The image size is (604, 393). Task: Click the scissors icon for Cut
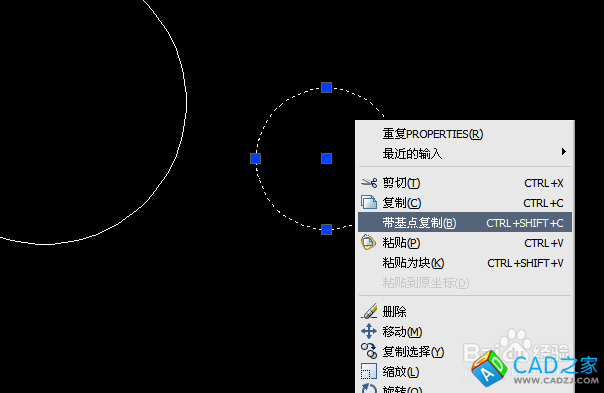click(x=369, y=183)
